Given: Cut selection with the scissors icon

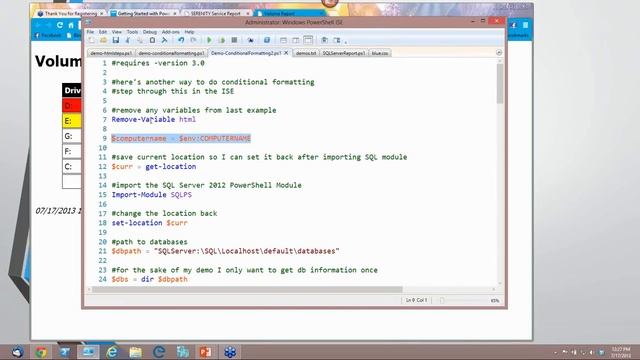Looking at the screenshot, I should pos(128,40).
